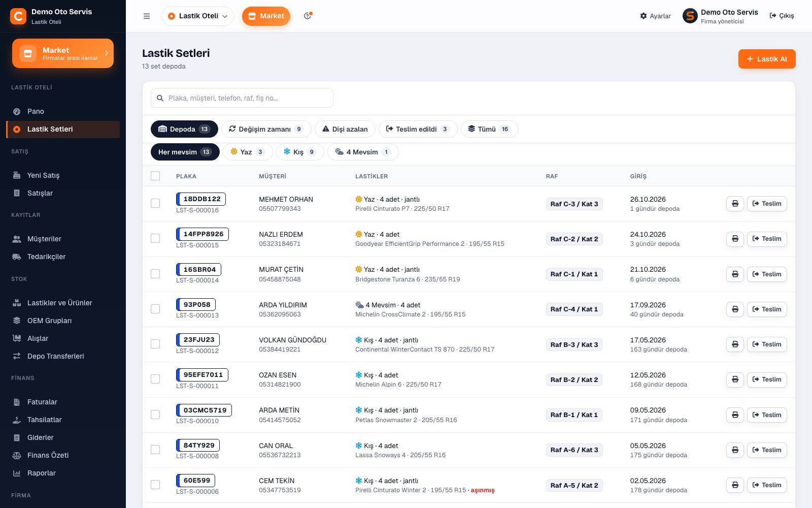Toggle the select-all checkbox in table header
This screenshot has width=812, height=508.
click(155, 176)
